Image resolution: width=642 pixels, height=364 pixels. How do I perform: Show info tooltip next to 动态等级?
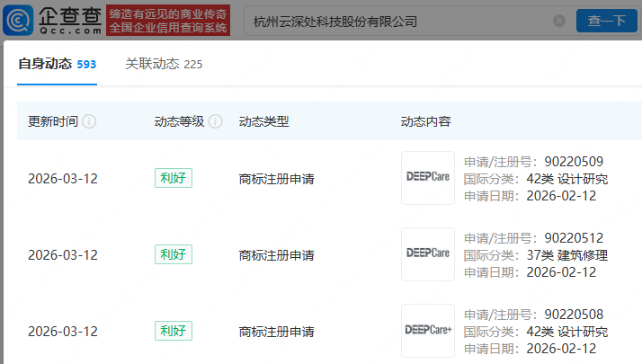(x=216, y=121)
